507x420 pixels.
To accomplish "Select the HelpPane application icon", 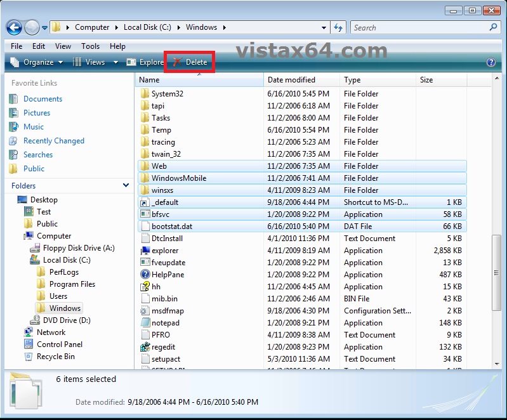I will click(145, 275).
